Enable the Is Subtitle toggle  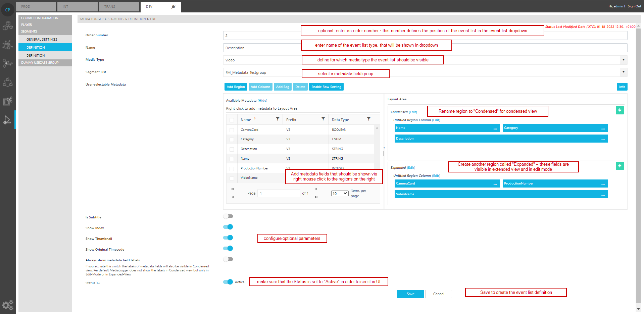[228, 216]
